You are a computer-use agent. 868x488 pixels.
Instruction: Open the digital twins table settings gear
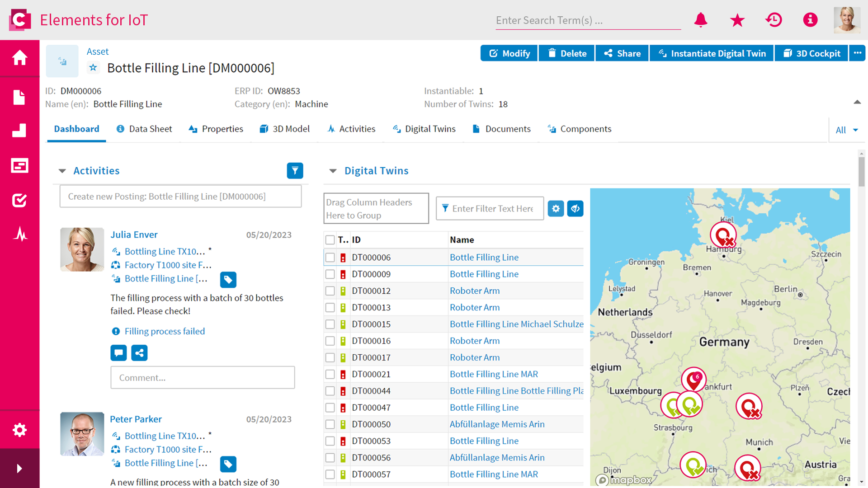(x=556, y=209)
